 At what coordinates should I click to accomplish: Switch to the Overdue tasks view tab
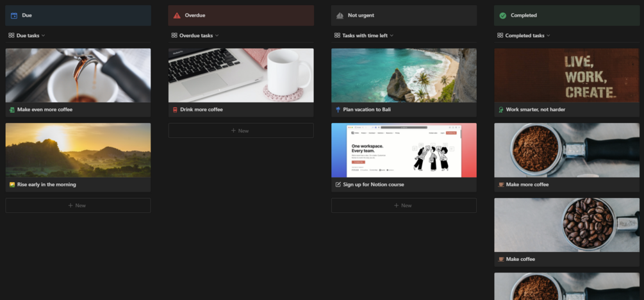(x=195, y=36)
